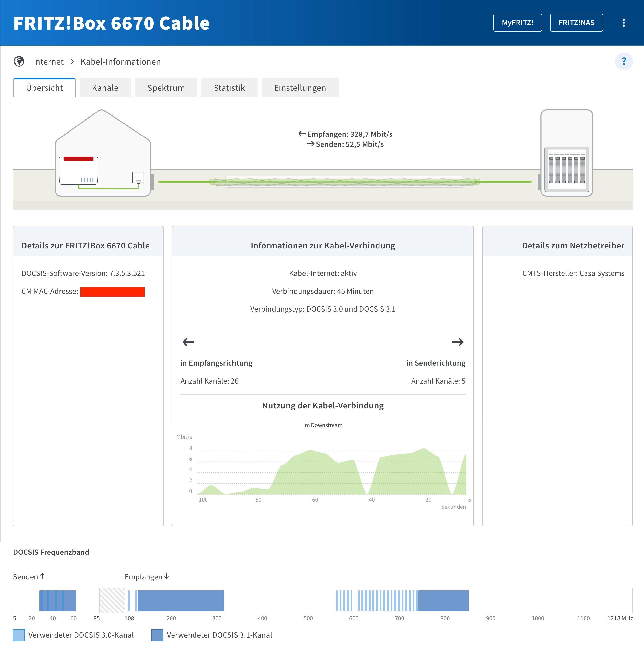Click the Internet breadcrumb link
Screen dimensions: 644x655
[x=48, y=62]
